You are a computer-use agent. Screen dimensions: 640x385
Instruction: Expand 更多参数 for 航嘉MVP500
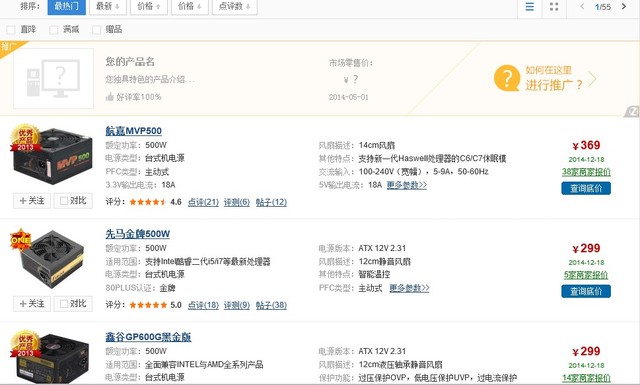[x=407, y=185]
